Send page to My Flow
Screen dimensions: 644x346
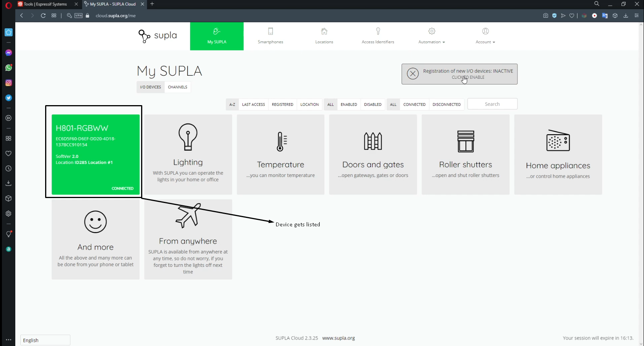coord(563,16)
